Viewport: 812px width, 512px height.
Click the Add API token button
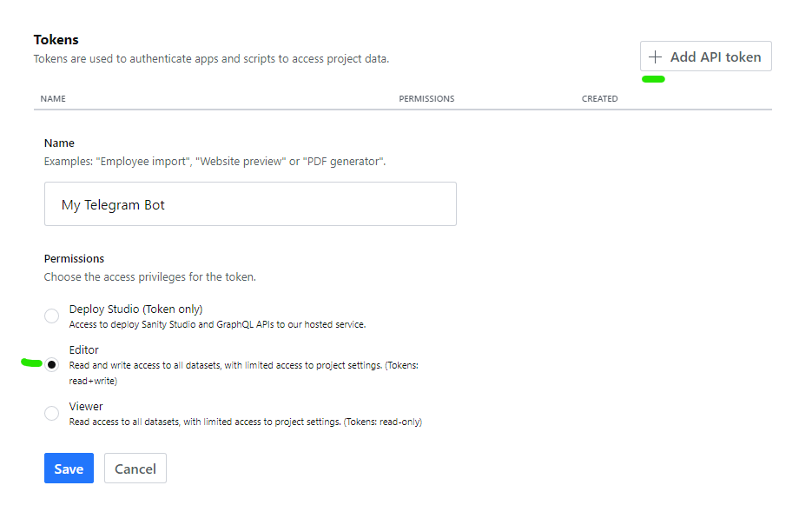705,56
